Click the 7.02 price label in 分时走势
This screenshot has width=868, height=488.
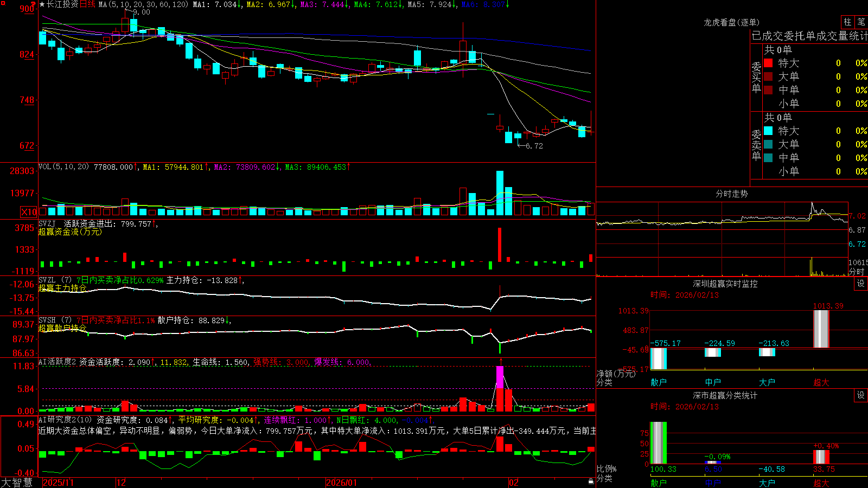pos(857,216)
